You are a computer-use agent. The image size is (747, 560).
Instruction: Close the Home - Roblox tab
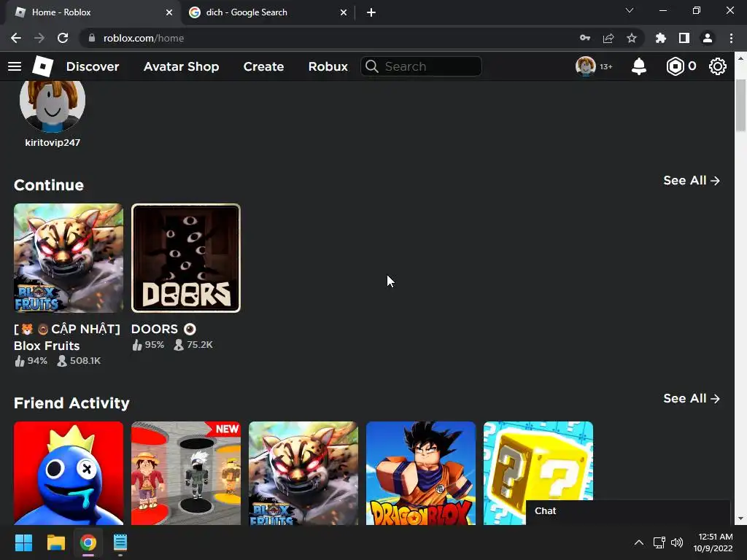pyautogui.click(x=169, y=12)
